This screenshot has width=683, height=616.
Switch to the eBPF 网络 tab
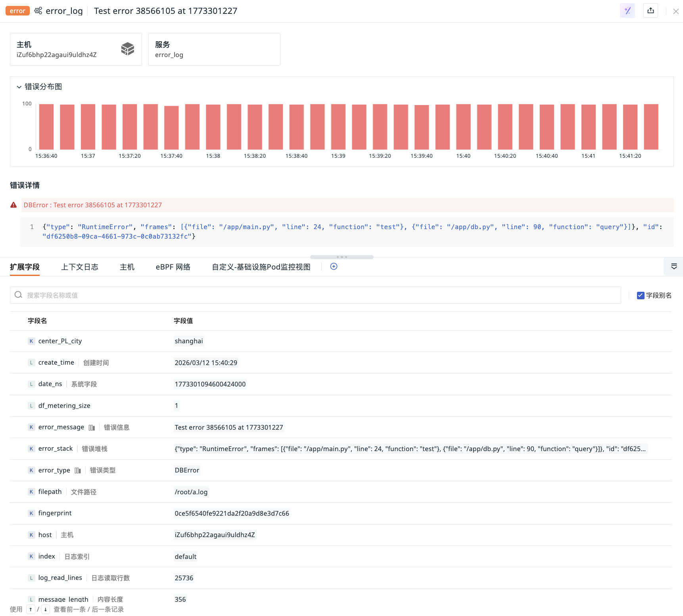pyautogui.click(x=173, y=267)
